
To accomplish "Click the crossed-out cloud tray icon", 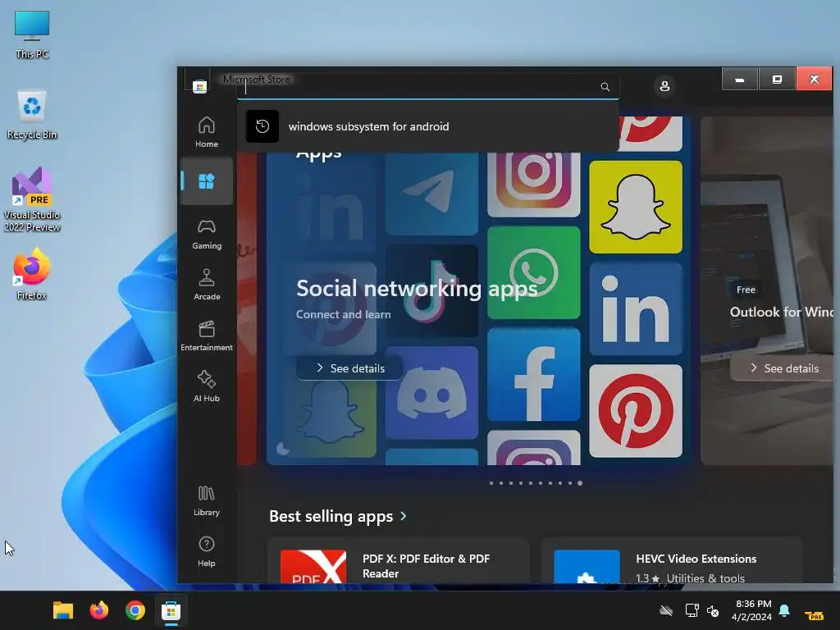I will click(666, 610).
